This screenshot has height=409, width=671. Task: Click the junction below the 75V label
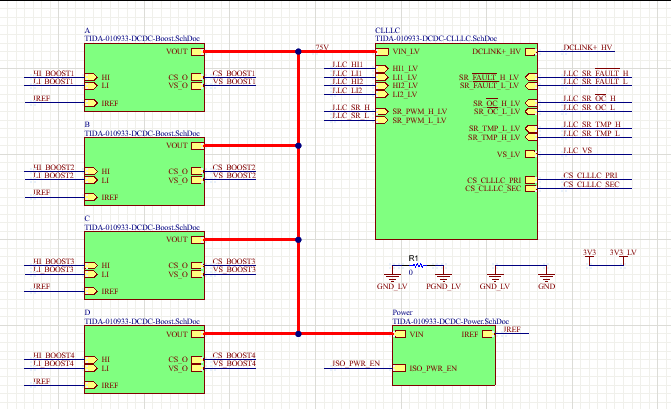pyautogui.click(x=298, y=51)
